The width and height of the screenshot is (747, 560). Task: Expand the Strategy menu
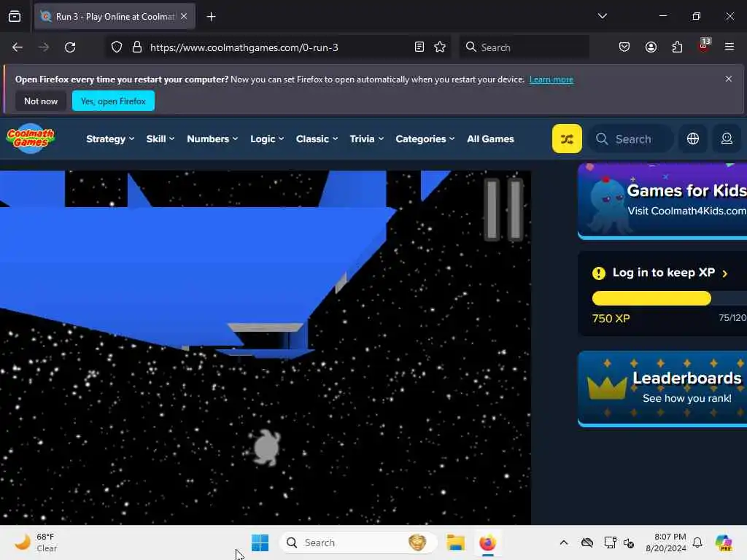coord(110,139)
